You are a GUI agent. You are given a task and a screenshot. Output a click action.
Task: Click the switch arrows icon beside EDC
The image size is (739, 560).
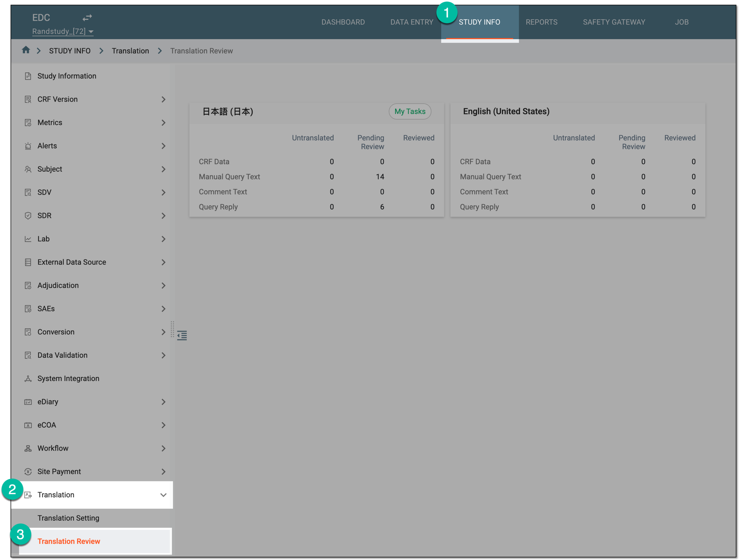click(x=87, y=17)
